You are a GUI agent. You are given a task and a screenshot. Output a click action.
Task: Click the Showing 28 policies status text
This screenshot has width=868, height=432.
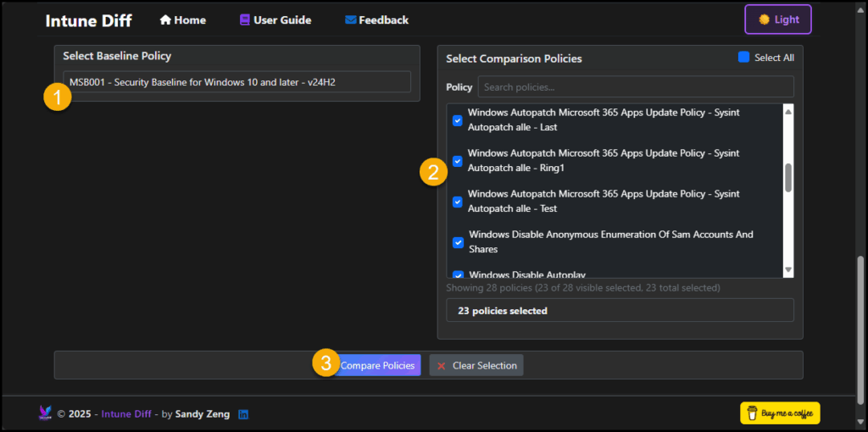(583, 288)
